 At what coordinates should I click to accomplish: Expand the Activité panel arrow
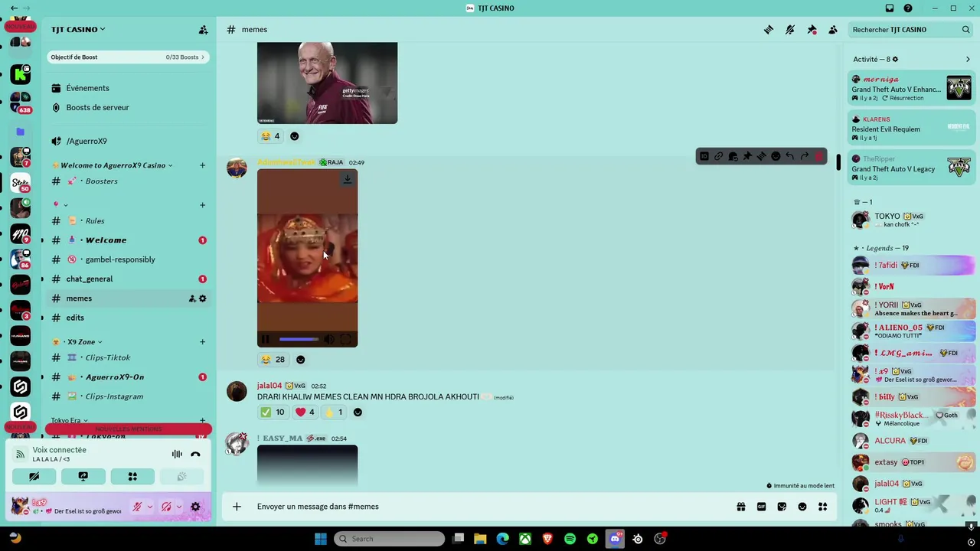point(968,60)
